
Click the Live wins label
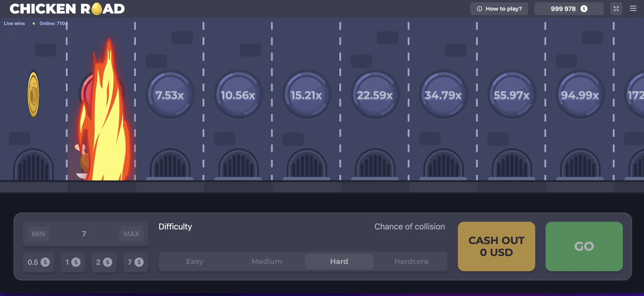click(14, 23)
